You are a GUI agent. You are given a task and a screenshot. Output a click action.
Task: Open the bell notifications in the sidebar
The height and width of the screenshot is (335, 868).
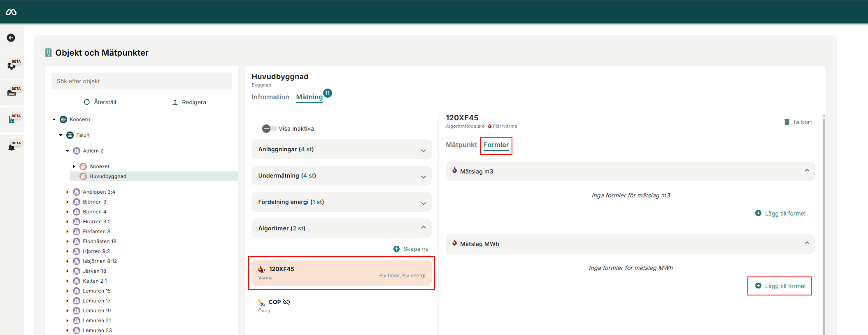pos(12,147)
